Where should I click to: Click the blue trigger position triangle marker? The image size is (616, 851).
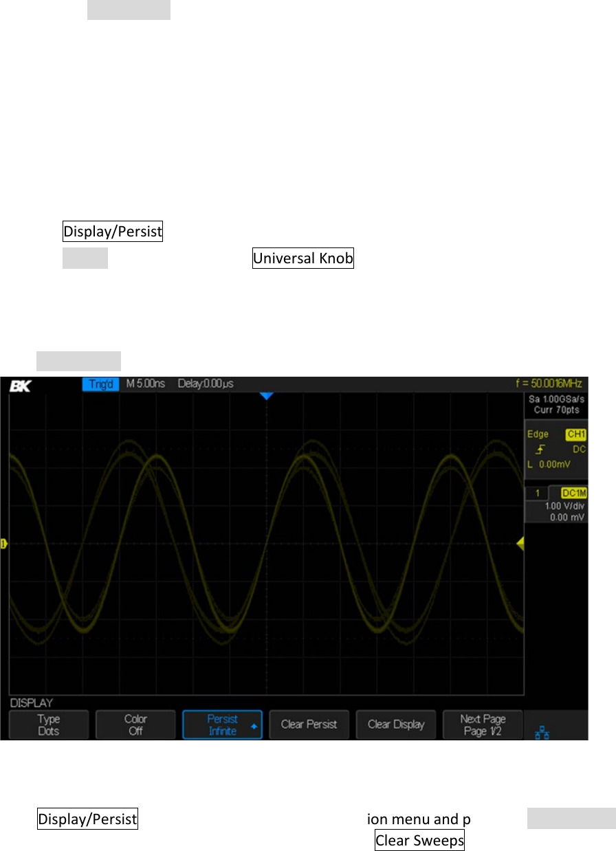pyautogui.click(x=267, y=396)
